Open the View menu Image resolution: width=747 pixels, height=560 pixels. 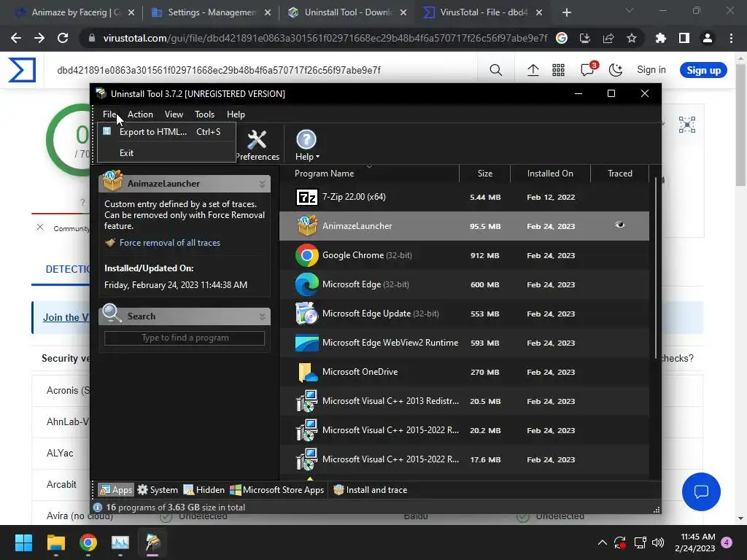click(174, 114)
